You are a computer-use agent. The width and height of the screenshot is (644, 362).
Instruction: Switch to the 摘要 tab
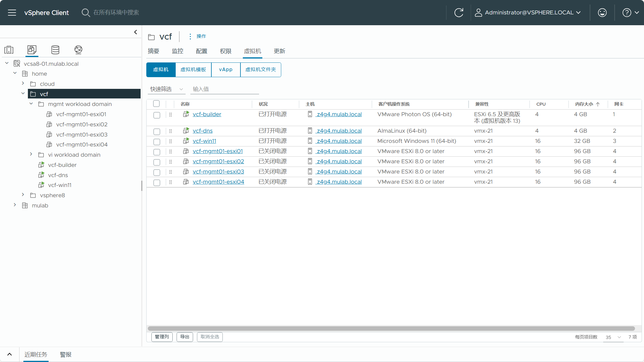point(154,51)
